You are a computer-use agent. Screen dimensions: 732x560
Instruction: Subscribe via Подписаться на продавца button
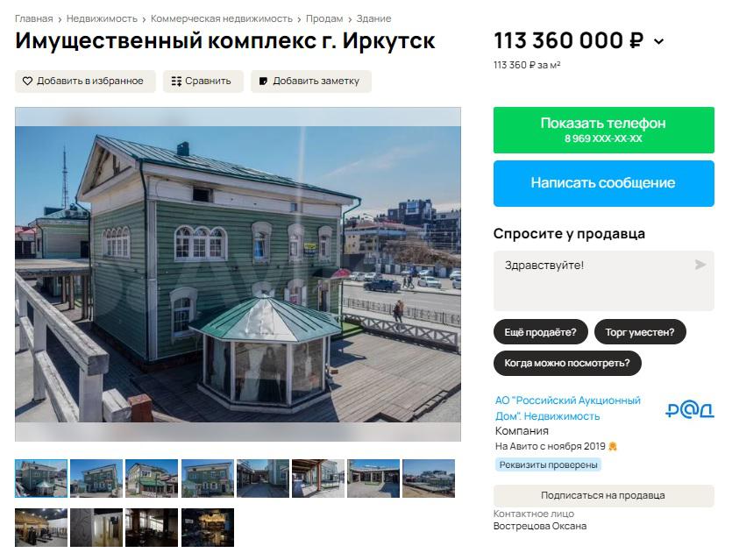(x=604, y=496)
